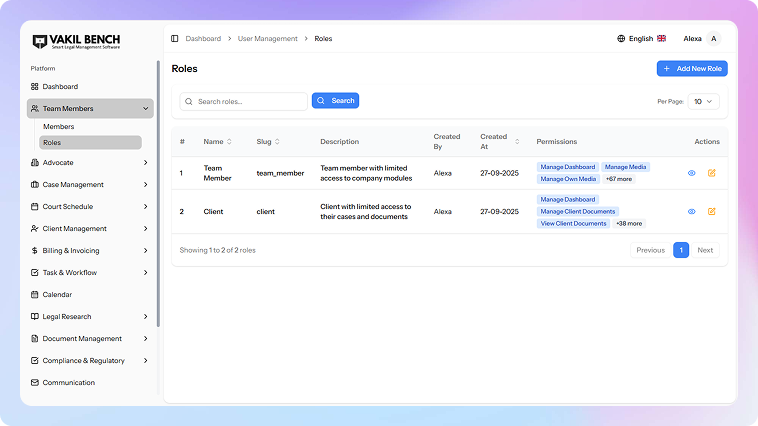Click Add New Role button
The width and height of the screenshot is (758, 426).
tap(692, 69)
